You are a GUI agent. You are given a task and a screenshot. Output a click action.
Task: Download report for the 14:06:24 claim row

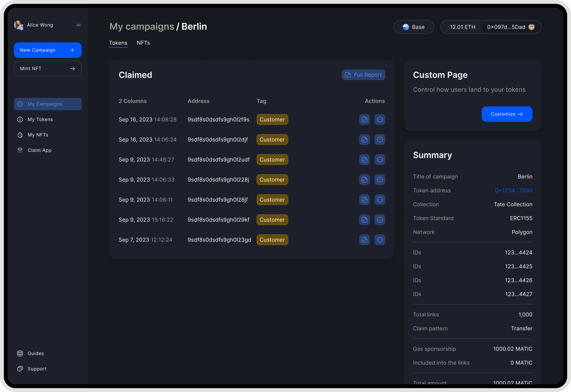pyautogui.click(x=364, y=140)
